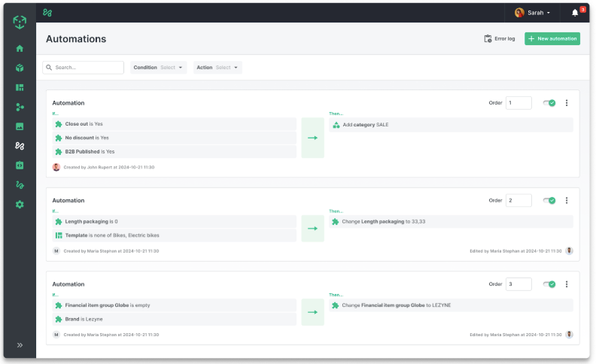Open the settings gear in sidebar
Screen dimensions: 596x364
[x=20, y=205]
